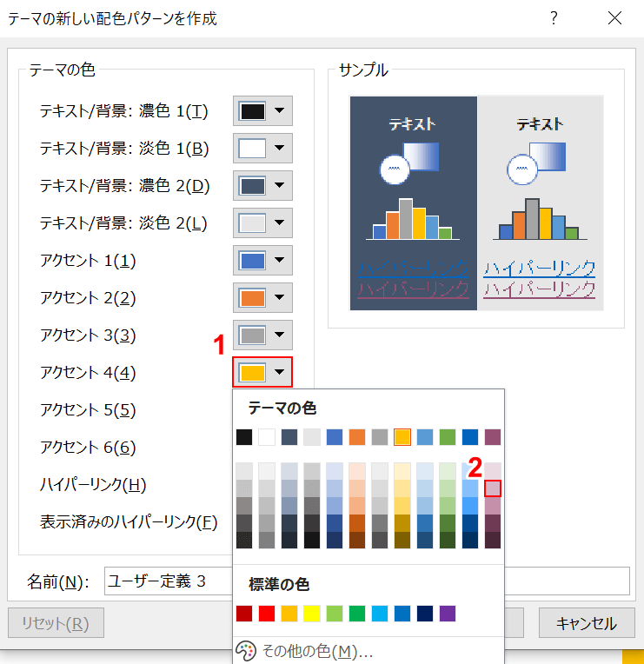Open the Text/Background Dark 2 color dropdown
This screenshot has height=664, width=644.
(x=262, y=185)
